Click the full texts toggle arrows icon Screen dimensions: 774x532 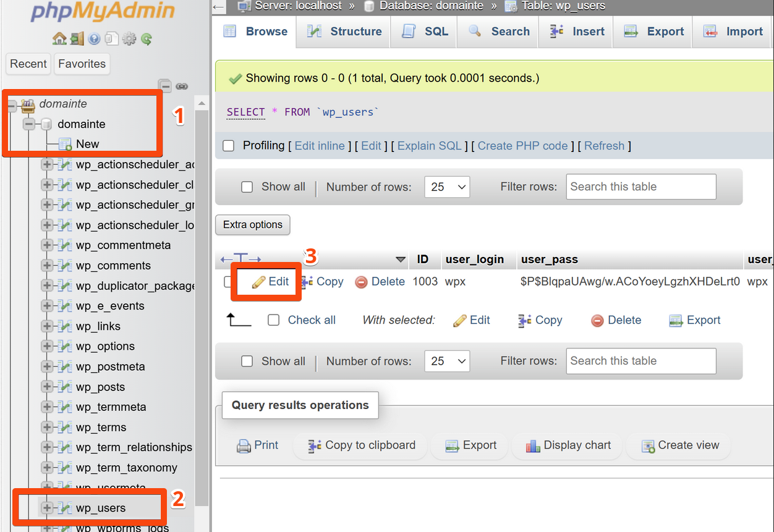241,260
